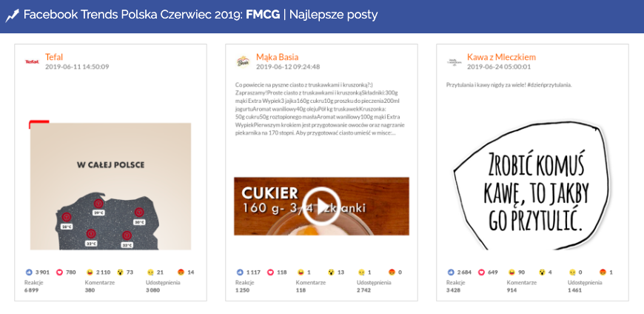Click the love heart icon on Mąka Basia post

coord(271,273)
